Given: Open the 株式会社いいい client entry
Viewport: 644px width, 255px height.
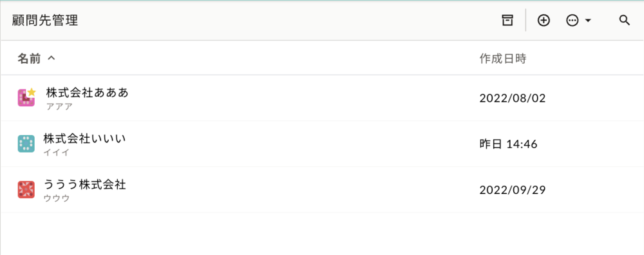Looking at the screenshot, I should coord(322,144).
